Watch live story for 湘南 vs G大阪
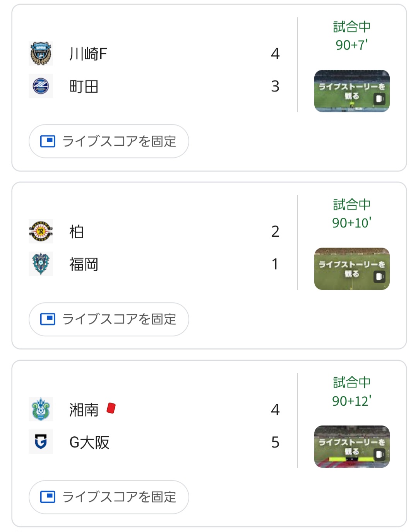This screenshot has width=418, height=532. tap(352, 447)
